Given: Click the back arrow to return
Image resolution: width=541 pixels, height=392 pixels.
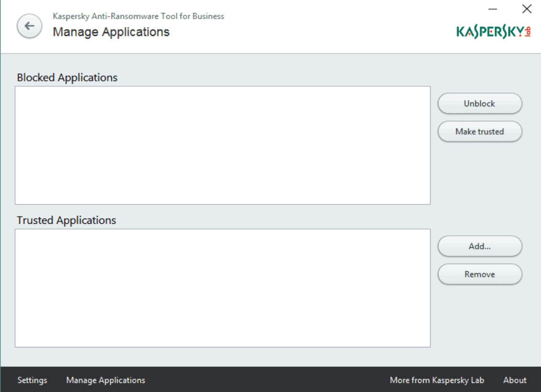Looking at the screenshot, I should 29,26.
